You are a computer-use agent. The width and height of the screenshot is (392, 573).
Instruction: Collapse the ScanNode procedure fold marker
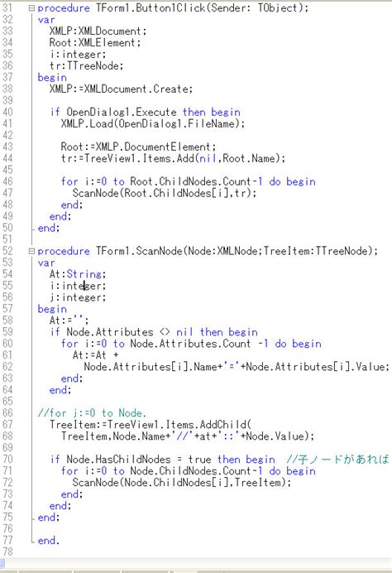[31, 251]
